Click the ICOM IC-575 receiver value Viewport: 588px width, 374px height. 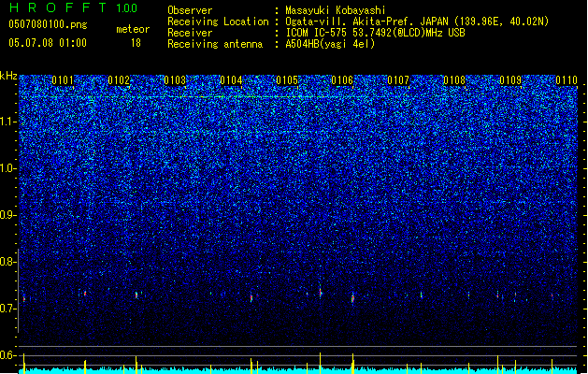pyautogui.click(x=376, y=33)
